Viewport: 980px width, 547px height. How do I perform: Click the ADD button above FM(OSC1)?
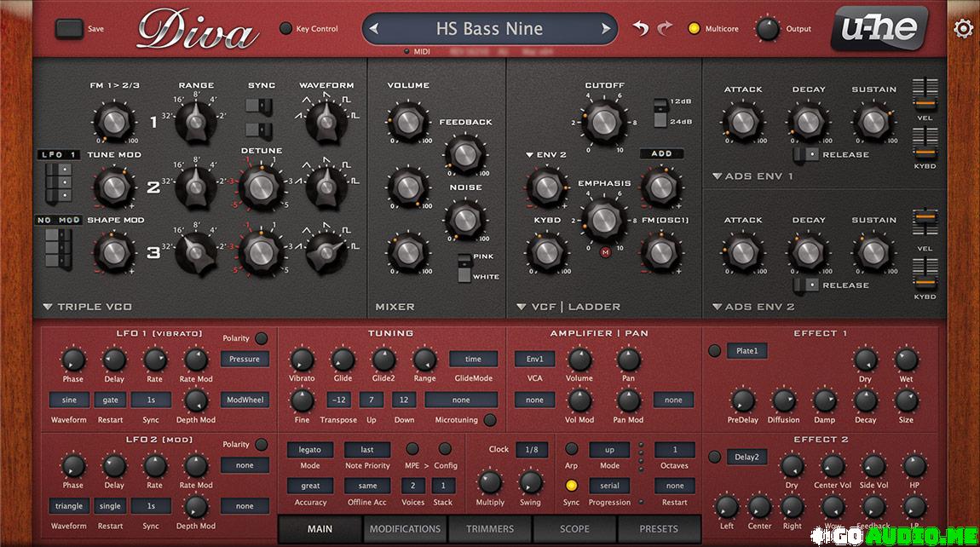[661, 153]
